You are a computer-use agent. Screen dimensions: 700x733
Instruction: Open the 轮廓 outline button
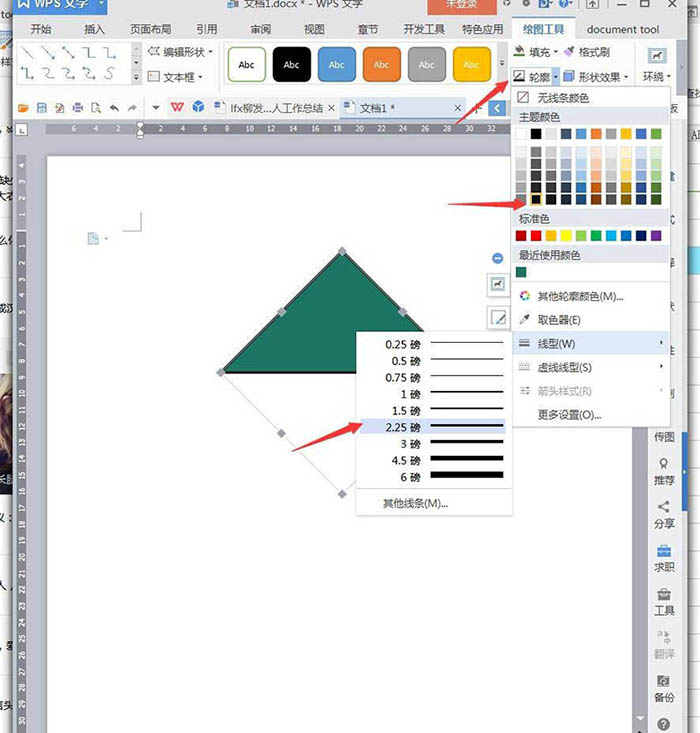[x=531, y=76]
